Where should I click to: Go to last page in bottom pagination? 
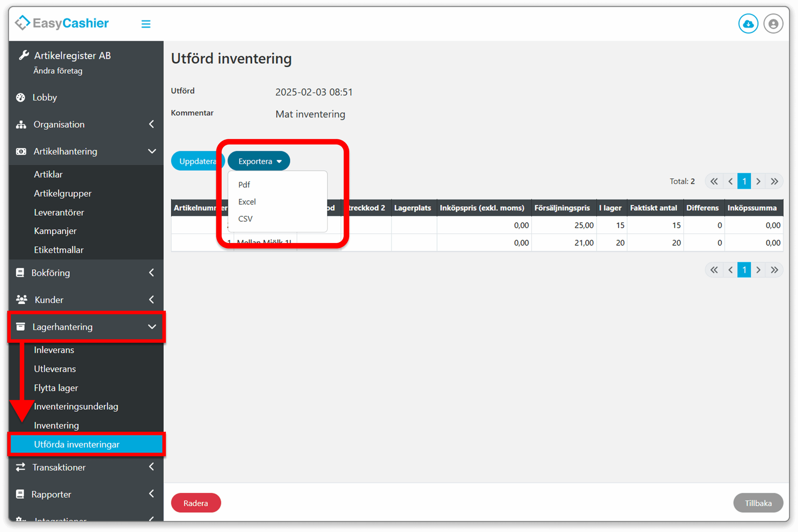tap(774, 270)
